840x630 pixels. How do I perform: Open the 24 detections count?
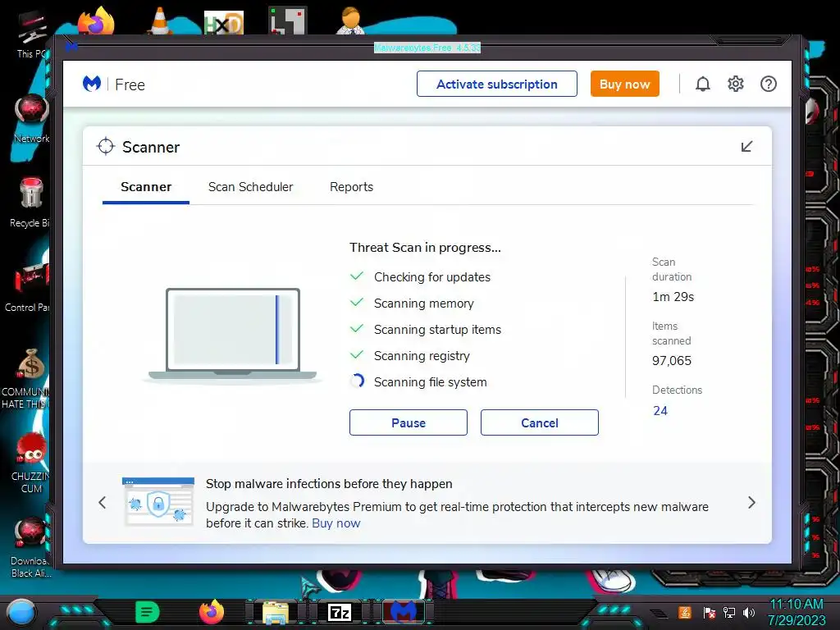pos(660,411)
